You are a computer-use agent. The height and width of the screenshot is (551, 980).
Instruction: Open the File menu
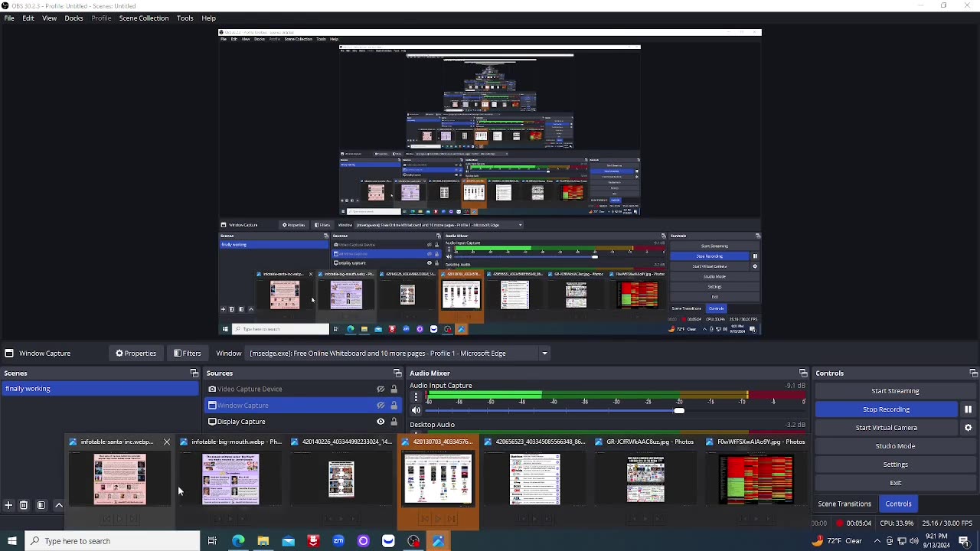(x=9, y=18)
